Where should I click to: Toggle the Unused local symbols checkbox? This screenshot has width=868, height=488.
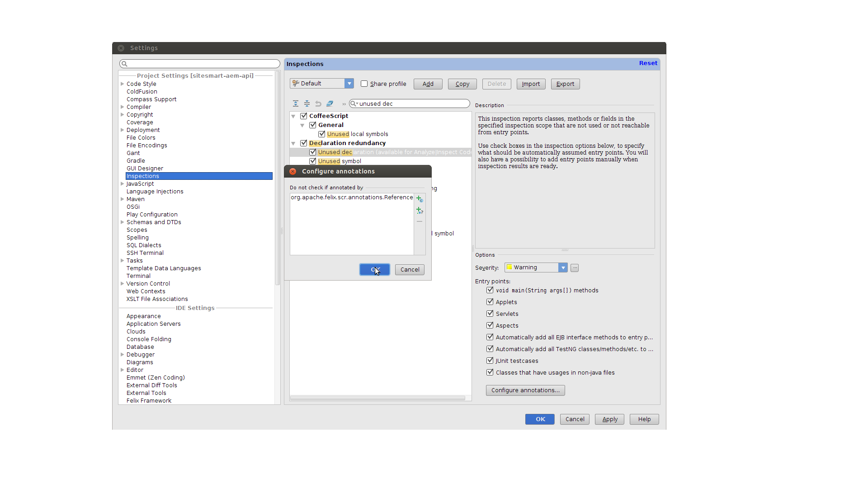322,134
